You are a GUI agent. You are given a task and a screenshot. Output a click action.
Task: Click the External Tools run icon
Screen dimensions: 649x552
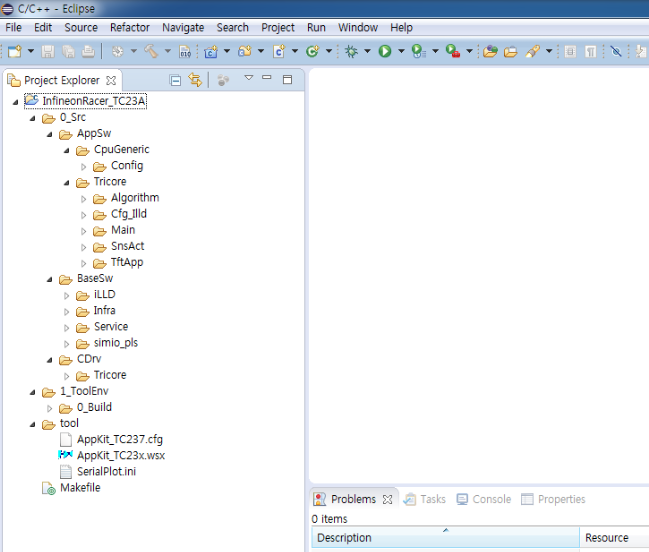[x=453, y=51]
